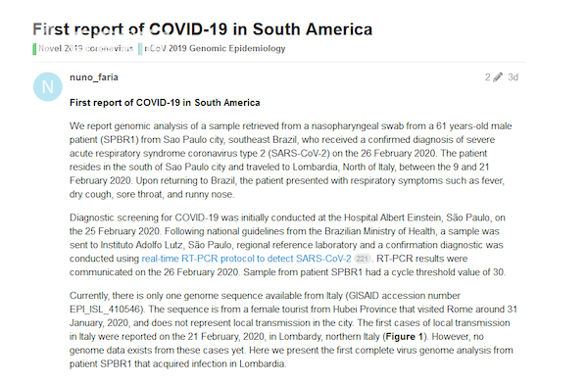The height and width of the screenshot is (384, 588).
Task: Click the 221 link click-count badge
Action: tap(362, 259)
